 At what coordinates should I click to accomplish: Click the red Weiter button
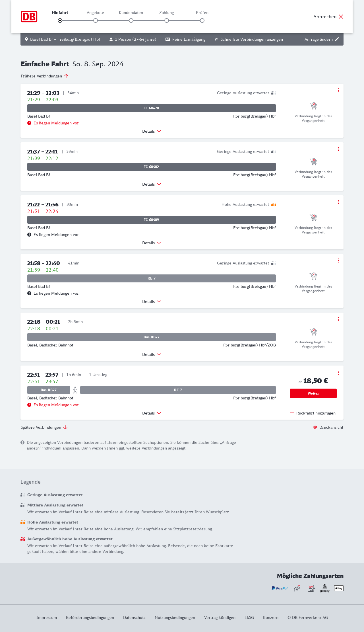313,393
